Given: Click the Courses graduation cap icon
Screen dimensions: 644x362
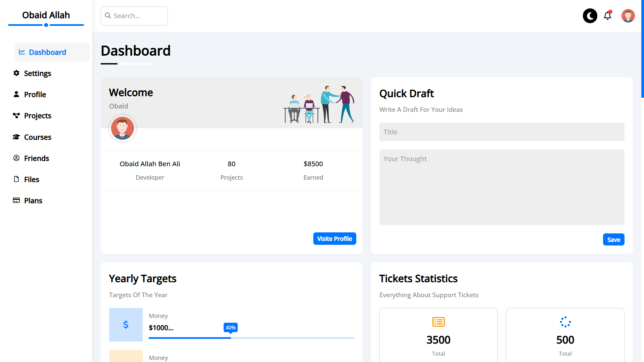Looking at the screenshot, I should point(16,137).
